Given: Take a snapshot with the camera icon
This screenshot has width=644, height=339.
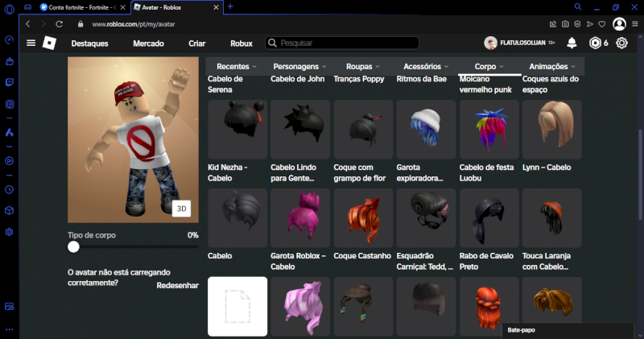Looking at the screenshot, I should [566, 24].
